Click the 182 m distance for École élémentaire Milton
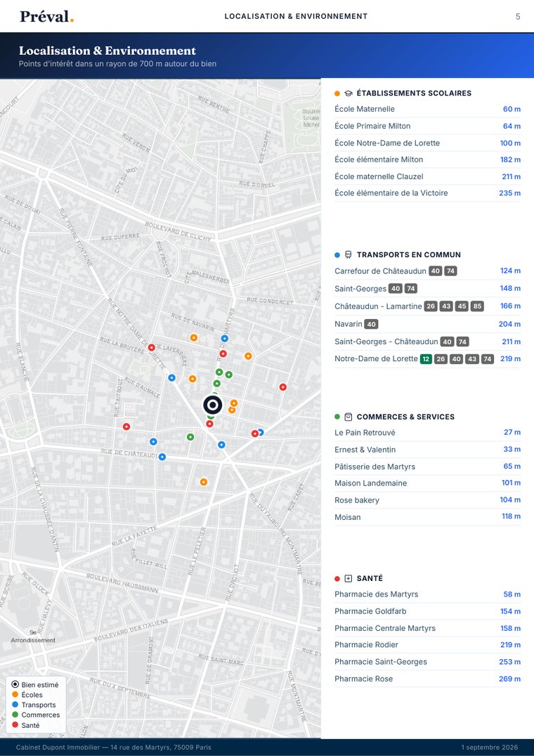Viewport: 534px width, 756px height. pyautogui.click(x=510, y=159)
